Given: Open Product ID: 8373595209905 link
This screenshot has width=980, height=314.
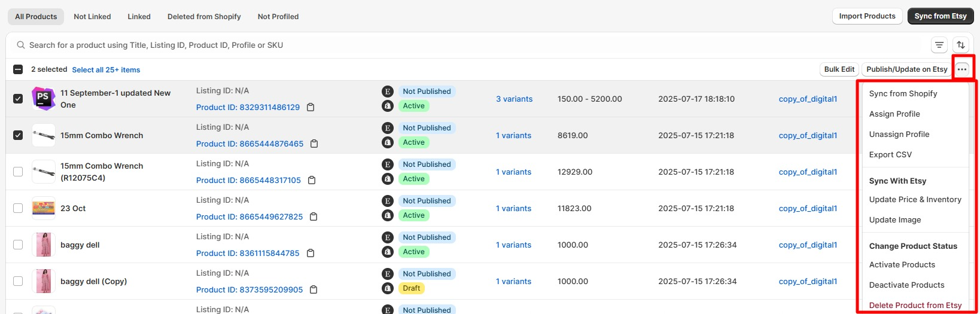Looking at the screenshot, I should (x=249, y=289).
